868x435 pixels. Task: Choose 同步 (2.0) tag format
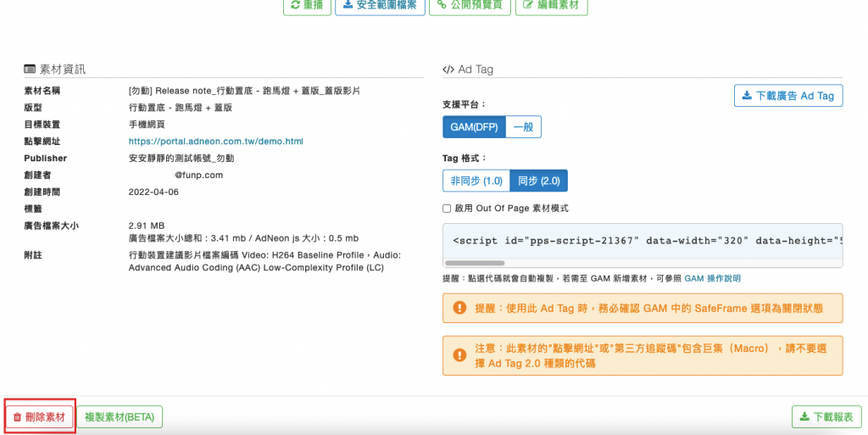[x=538, y=181]
